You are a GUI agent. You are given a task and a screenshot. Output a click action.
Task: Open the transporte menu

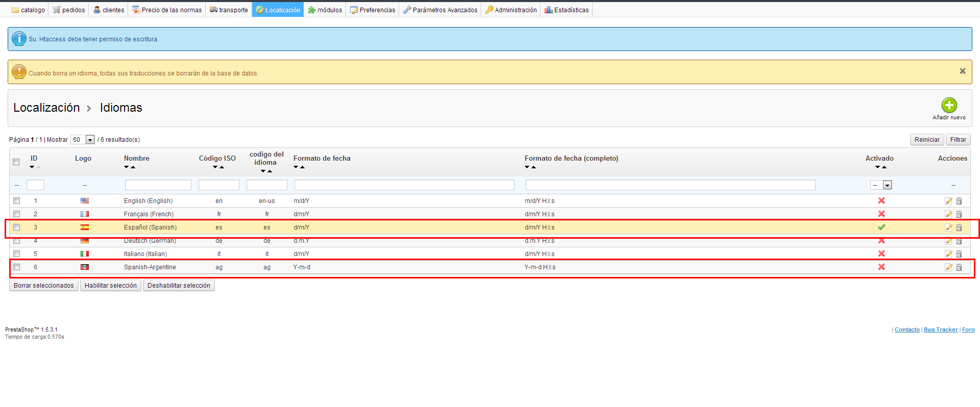pos(229,10)
